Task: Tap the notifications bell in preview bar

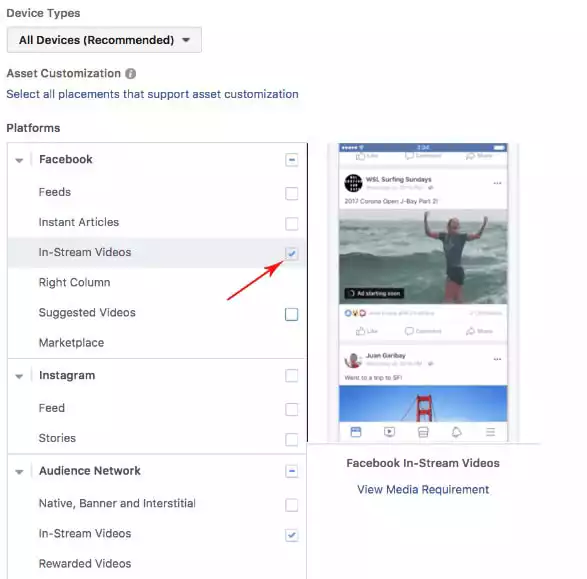Action: [456, 432]
